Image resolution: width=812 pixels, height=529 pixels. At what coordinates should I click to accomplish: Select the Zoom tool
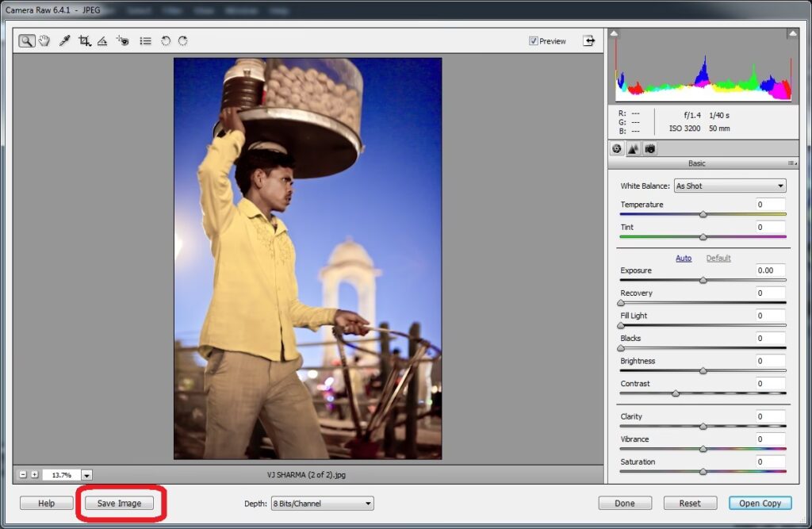[27, 41]
